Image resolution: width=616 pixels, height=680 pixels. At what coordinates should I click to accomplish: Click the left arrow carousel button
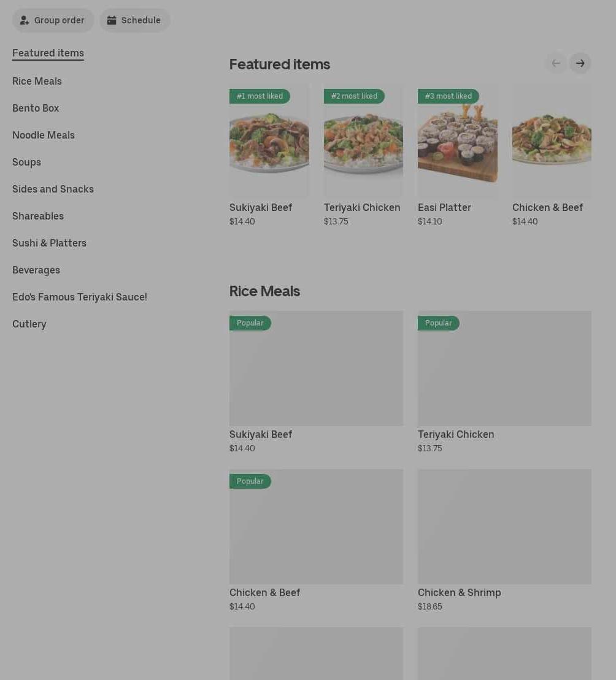pos(556,63)
